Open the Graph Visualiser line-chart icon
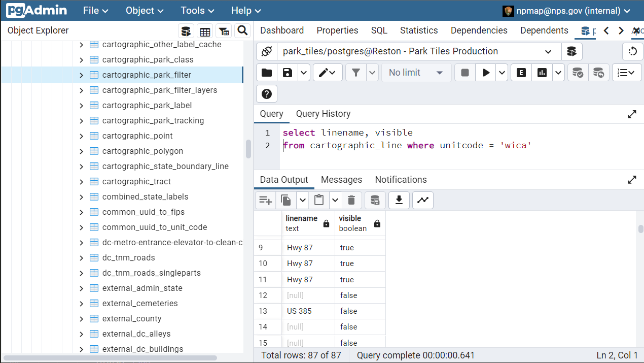This screenshot has width=644, height=363. pos(423,200)
